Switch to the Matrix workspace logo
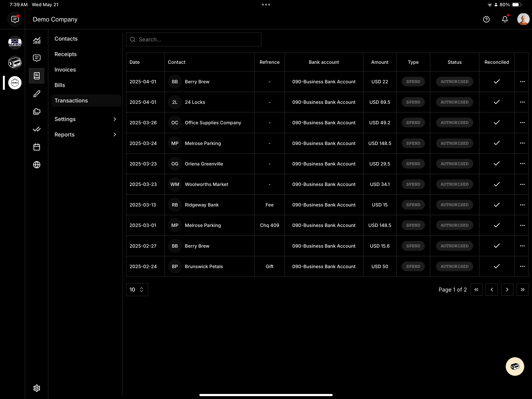This screenshot has height=399, width=532. pyautogui.click(x=15, y=43)
